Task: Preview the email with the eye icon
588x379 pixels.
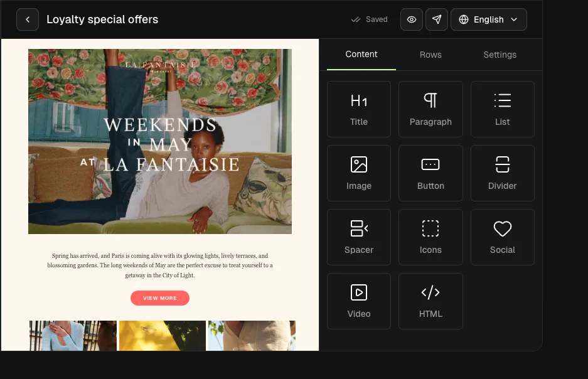Action: tap(412, 19)
